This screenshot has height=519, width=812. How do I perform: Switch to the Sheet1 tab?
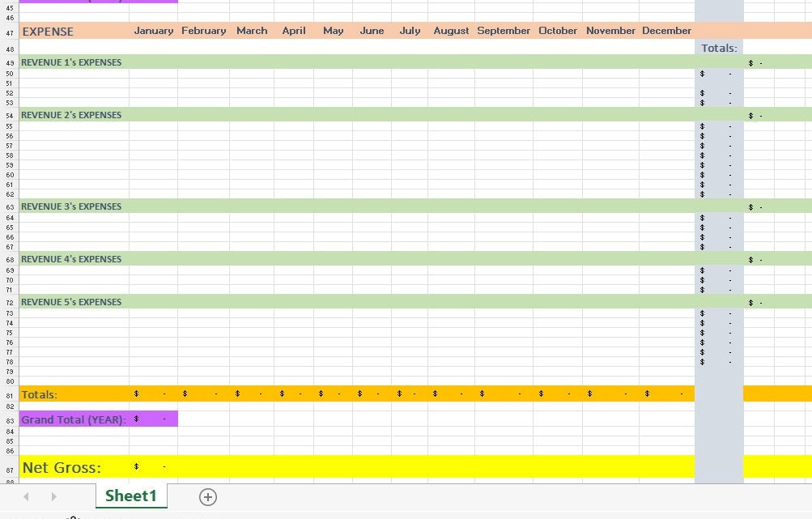pos(130,496)
